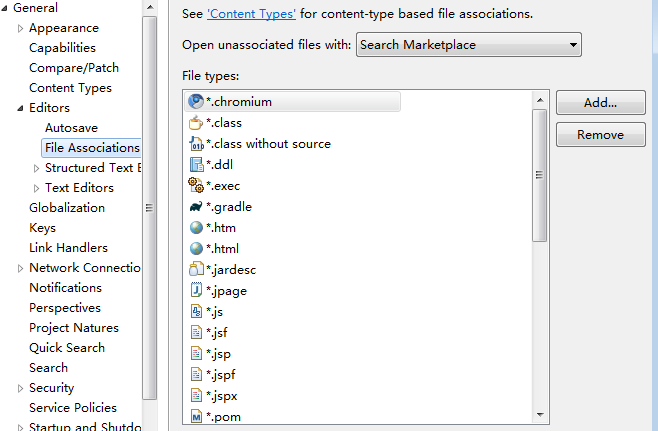Screen dimensions: 658x431
Task: Click the *.html globe icon
Action: 196,249
